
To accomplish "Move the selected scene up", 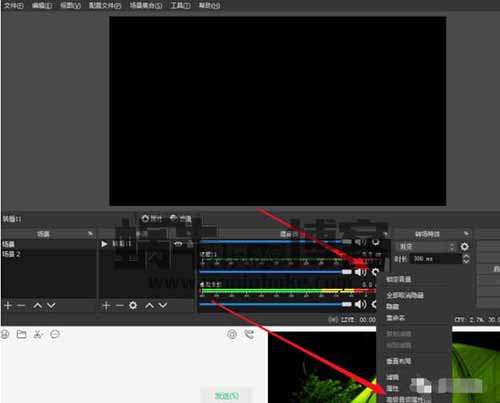I will click(38, 305).
